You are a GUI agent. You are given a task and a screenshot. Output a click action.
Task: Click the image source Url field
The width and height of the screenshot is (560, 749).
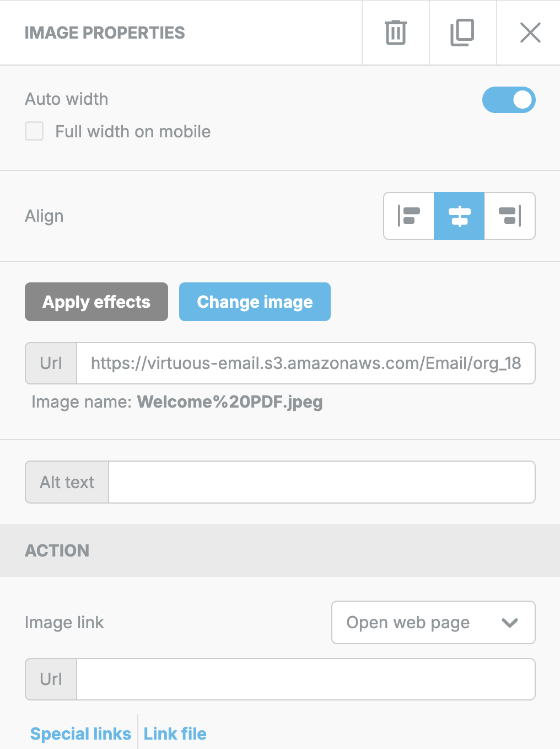(x=305, y=363)
